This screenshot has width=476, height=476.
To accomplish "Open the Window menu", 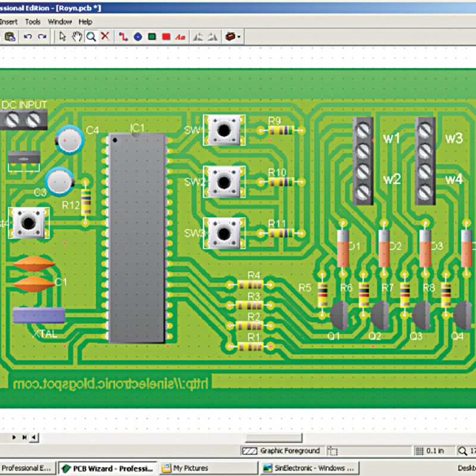I will (x=60, y=21).
